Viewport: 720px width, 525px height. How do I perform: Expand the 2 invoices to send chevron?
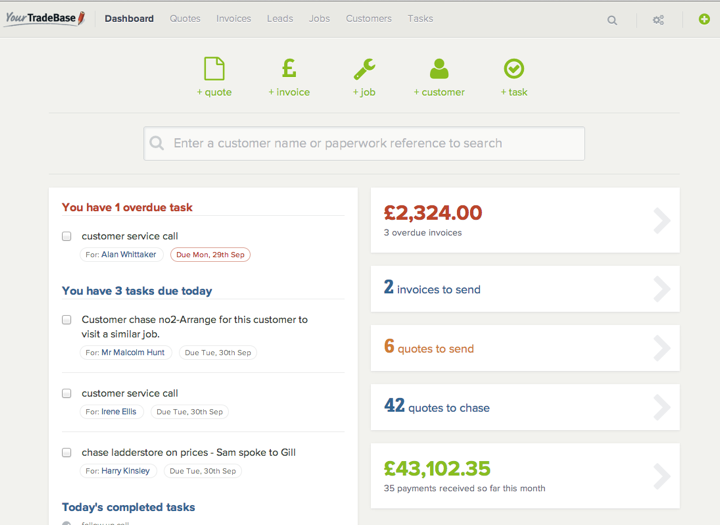click(x=662, y=289)
